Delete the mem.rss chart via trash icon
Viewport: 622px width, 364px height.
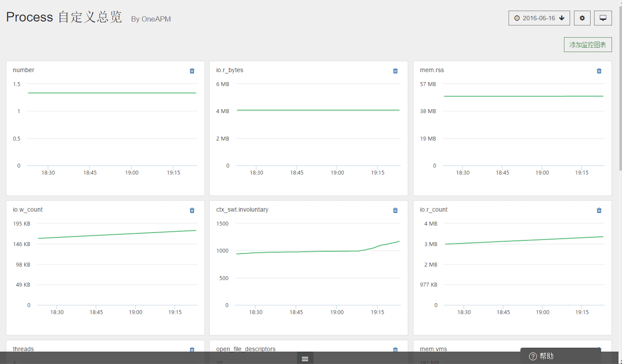(x=599, y=71)
